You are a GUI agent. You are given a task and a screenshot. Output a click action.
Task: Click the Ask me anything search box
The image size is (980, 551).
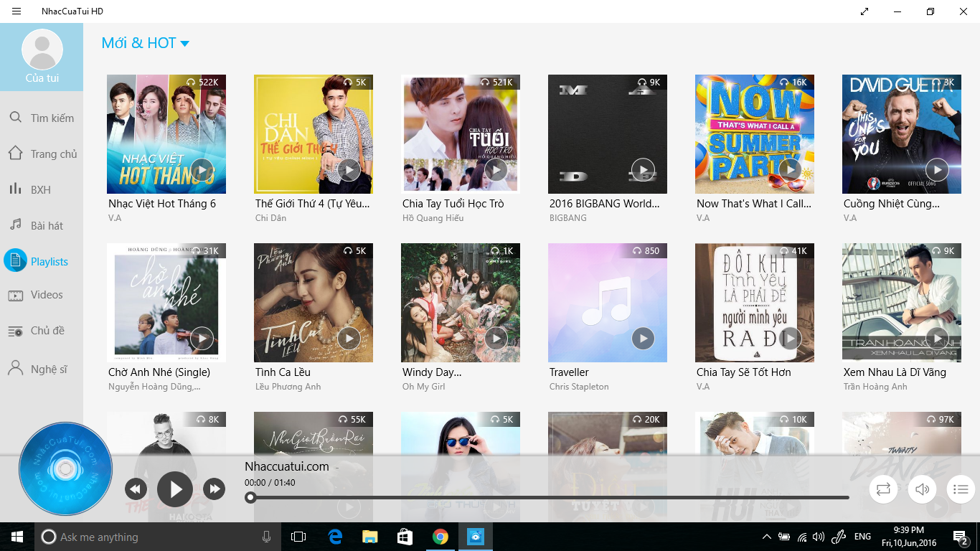tap(158, 537)
